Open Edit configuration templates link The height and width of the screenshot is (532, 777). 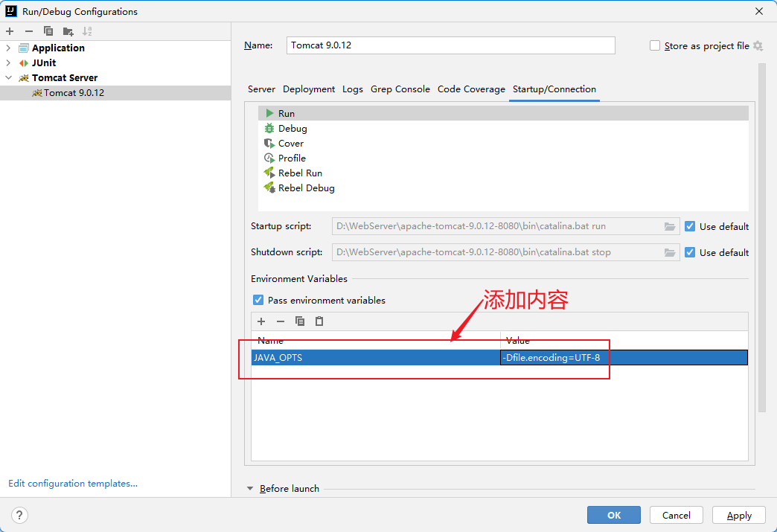73,484
